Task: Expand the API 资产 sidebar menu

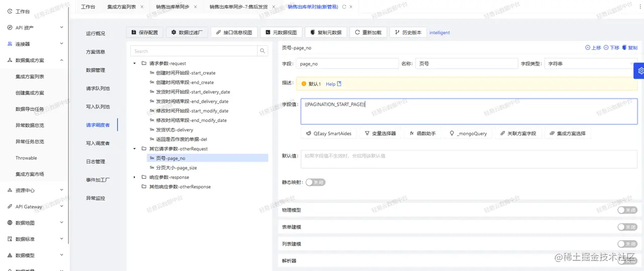Action: pyautogui.click(x=61, y=28)
